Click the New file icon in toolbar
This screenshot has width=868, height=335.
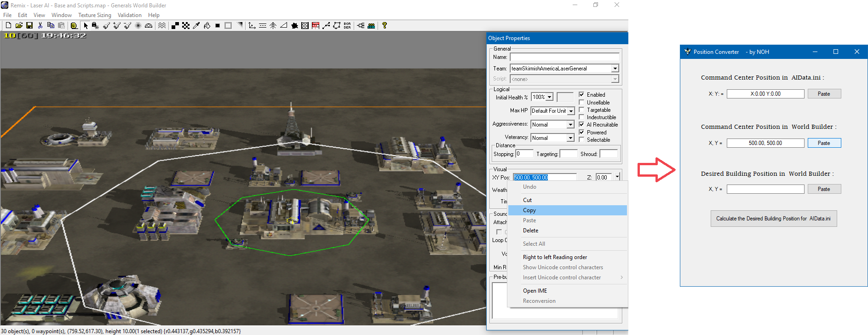pos(8,26)
